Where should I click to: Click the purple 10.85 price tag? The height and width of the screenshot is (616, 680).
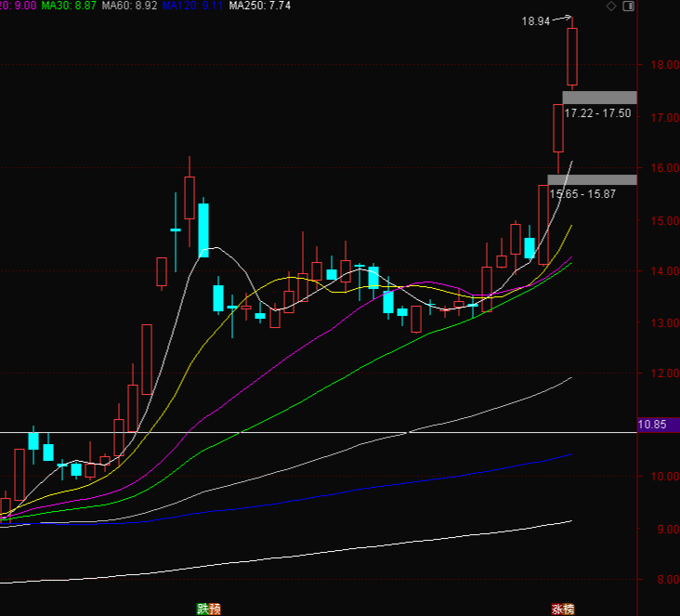pyautogui.click(x=659, y=425)
